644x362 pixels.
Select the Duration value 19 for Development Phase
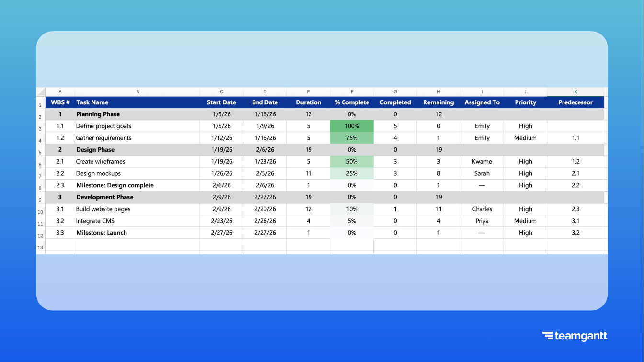click(x=308, y=197)
